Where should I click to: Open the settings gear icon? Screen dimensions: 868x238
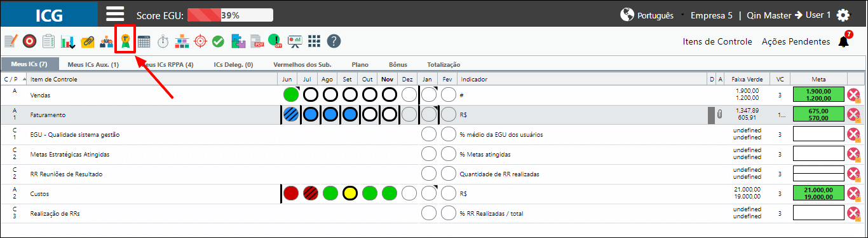pos(843,15)
